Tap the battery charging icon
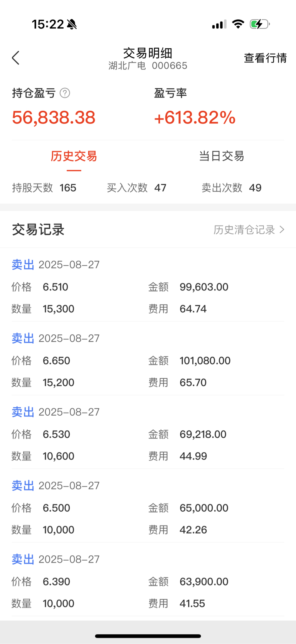 point(259,24)
